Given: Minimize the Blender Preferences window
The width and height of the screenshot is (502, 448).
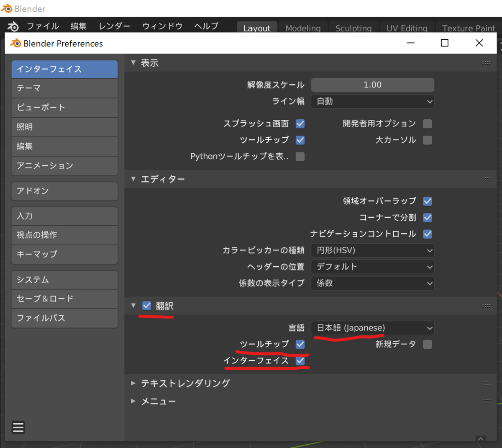Looking at the screenshot, I should pyautogui.click(x=411, y=43).
